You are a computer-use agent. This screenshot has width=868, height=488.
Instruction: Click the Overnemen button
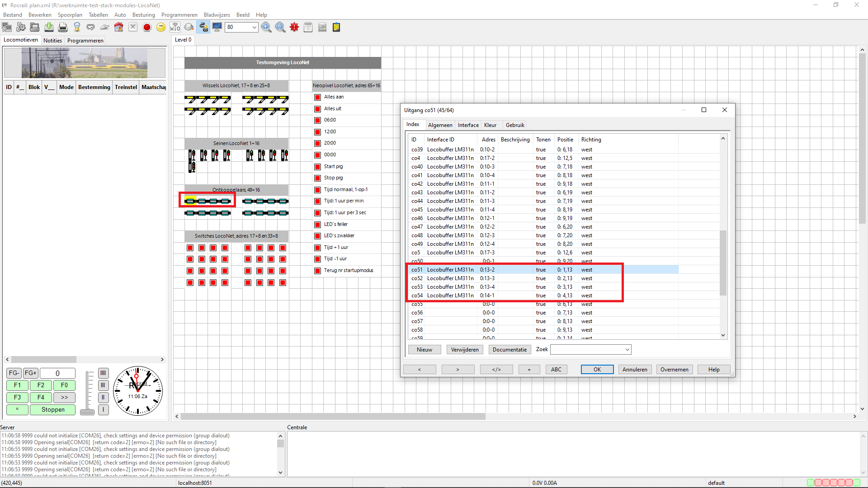point(674,370)
